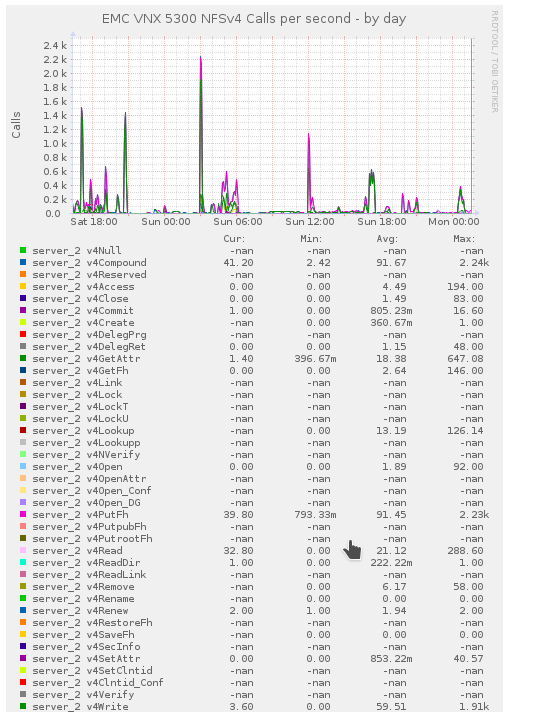This screenshot has width=542, height=712.
Task: Click the v4Remove olive legend swatch
Action: [x=23, y=586]
